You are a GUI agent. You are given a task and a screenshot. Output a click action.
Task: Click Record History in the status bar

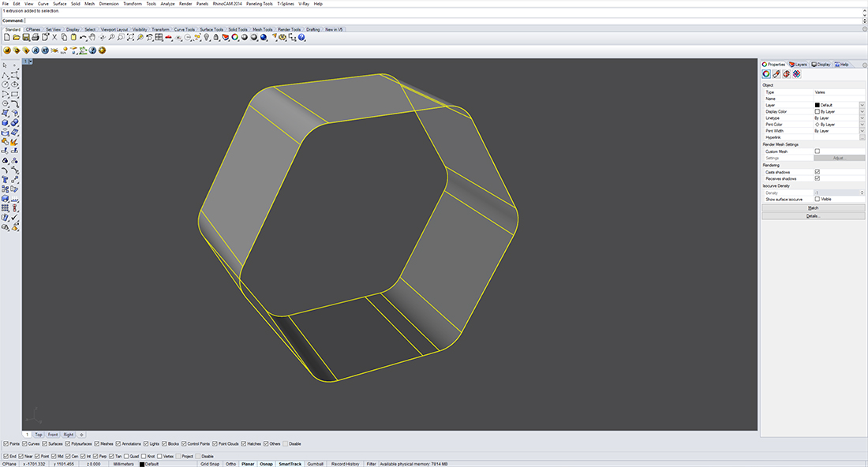pyautogui.click(x=346, y=464)
